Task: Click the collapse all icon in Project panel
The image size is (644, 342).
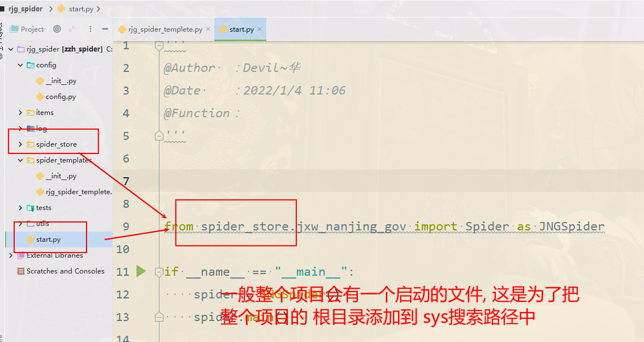Action: tap(72, 29)
